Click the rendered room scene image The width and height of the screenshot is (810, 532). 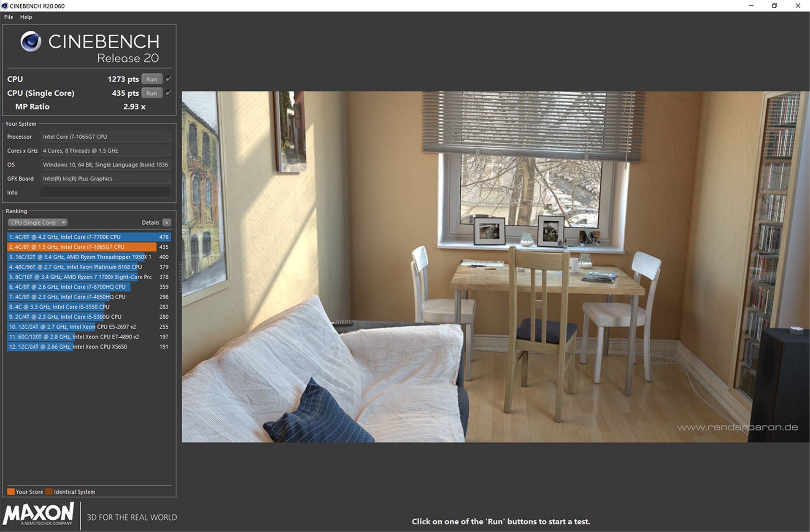click(x=496, y=267)
